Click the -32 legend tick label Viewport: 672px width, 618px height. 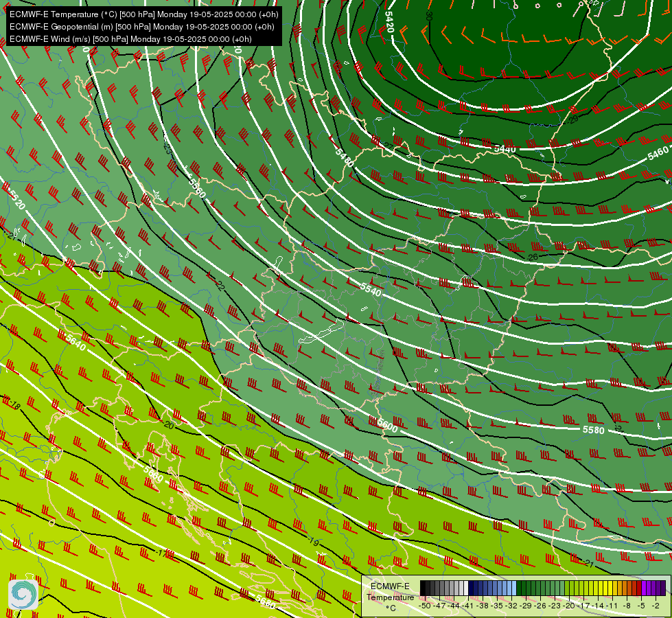tap(513, 606)
